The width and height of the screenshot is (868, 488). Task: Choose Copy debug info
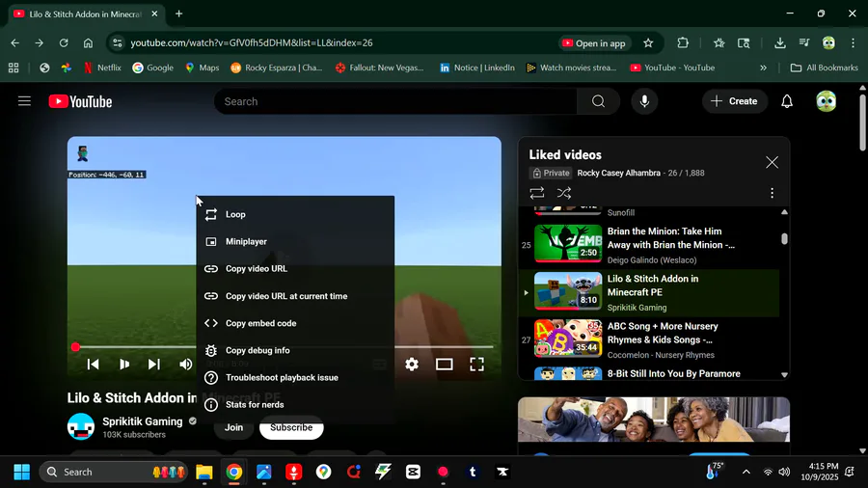tap(295, 350)
